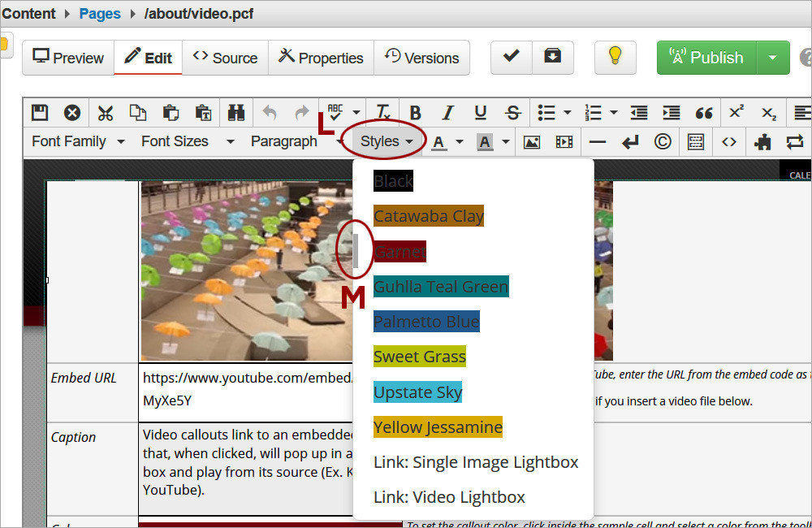
Task: Select the Palmetto Blue color style
Action: [426, 322]
